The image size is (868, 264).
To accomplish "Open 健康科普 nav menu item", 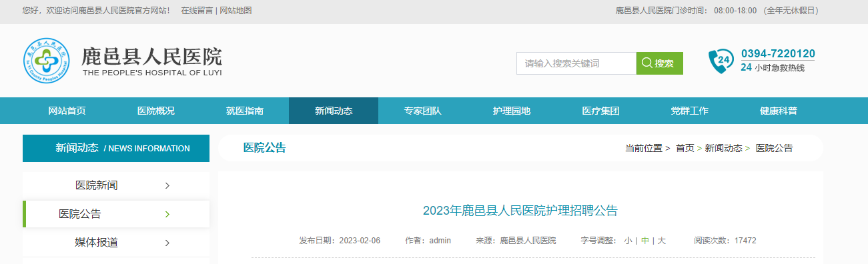I will tap(779, 111).
